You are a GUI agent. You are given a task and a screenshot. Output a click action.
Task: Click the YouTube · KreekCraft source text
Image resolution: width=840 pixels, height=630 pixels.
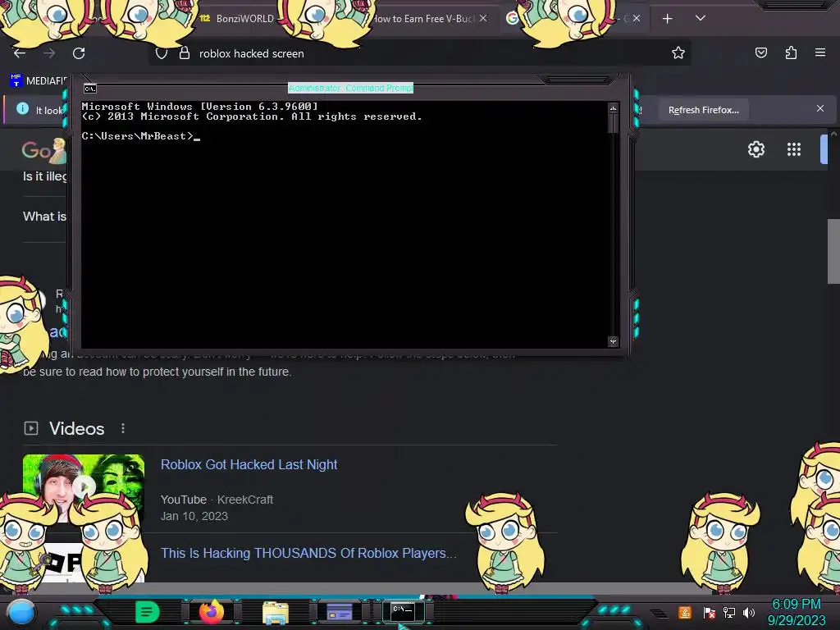tap(217, 500)
